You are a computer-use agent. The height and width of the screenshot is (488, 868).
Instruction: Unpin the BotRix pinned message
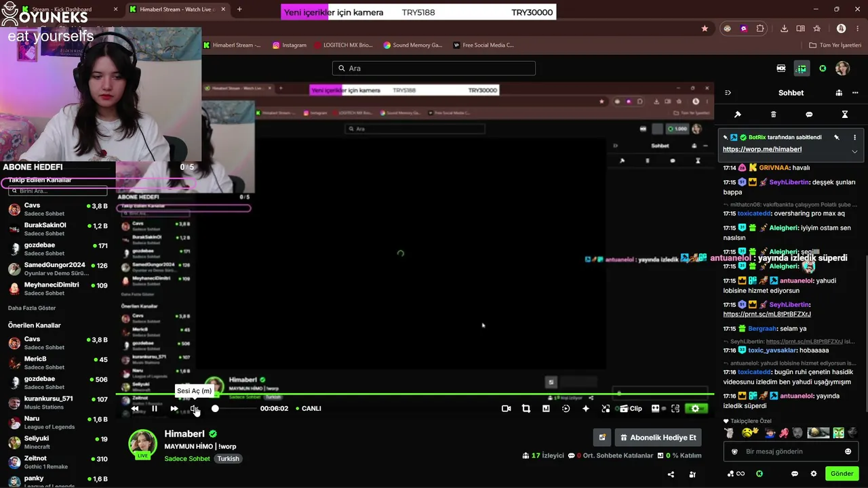click(x=837, y=138)
